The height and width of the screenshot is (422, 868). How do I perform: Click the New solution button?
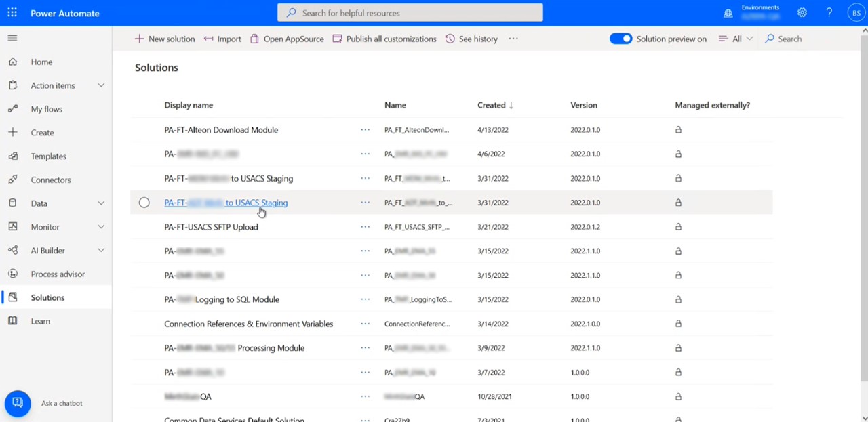click(165, 39)
